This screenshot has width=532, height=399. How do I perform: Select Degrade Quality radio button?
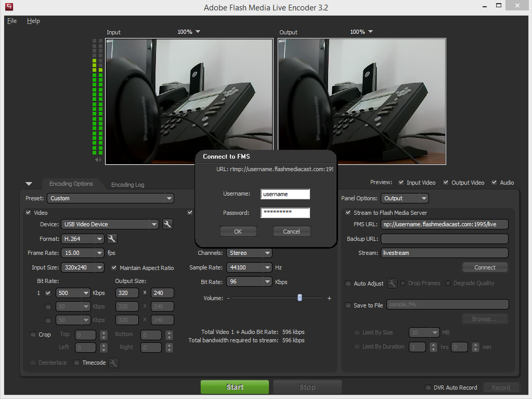click(448, 284)
